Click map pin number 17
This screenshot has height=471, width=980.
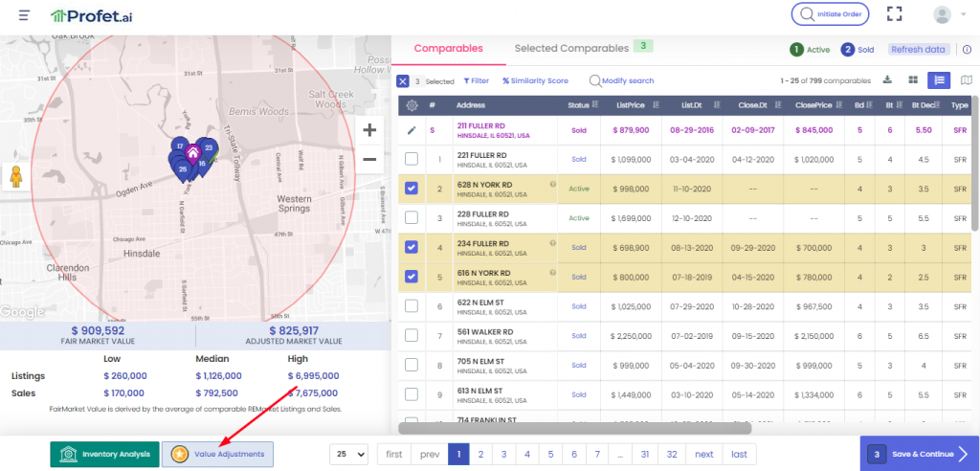pyautogui.click(x=179, y=146)
